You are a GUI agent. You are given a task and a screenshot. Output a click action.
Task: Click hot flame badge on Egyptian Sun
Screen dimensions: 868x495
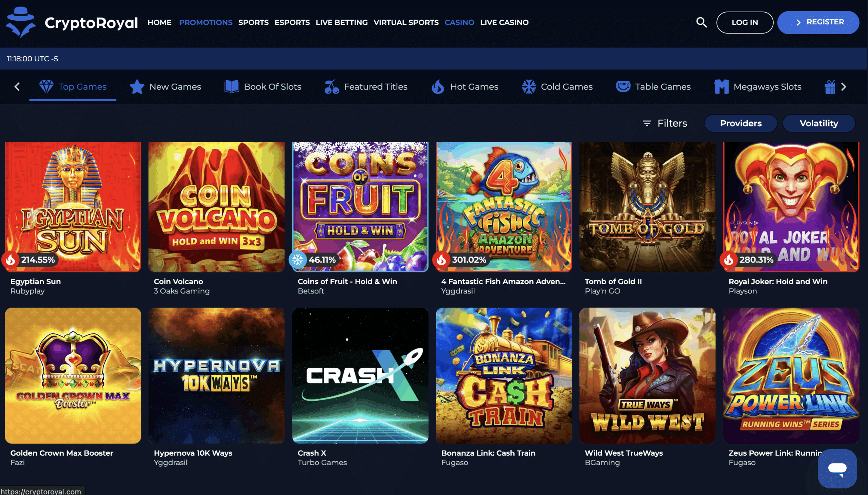point(11,260)
